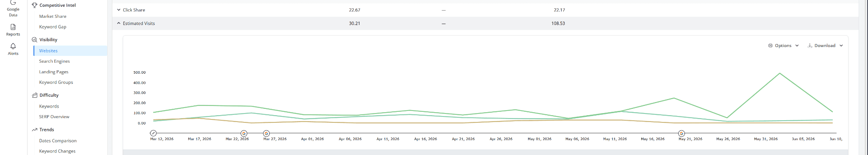Click the May 31, 2026 axis label
868x155 pixels.
(766, 139)
